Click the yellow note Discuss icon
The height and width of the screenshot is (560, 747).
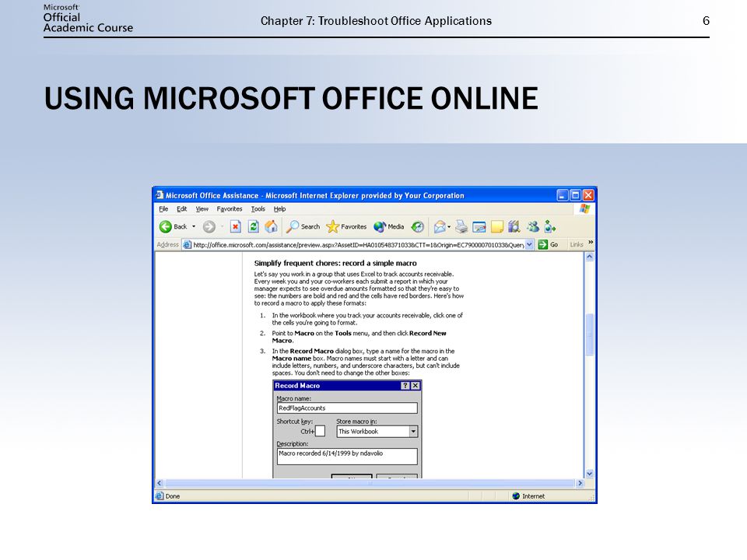coord(497,226)
